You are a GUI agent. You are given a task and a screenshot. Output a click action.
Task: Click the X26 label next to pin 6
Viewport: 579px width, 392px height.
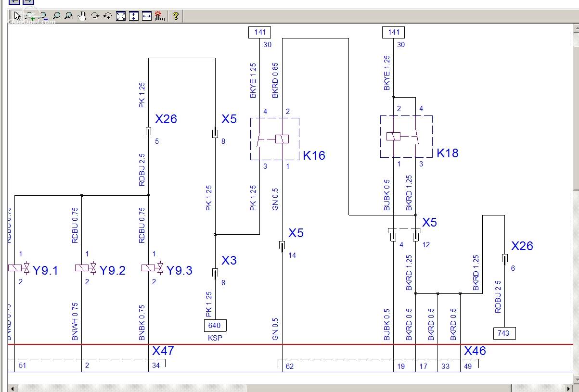click(x=522, y=246)
